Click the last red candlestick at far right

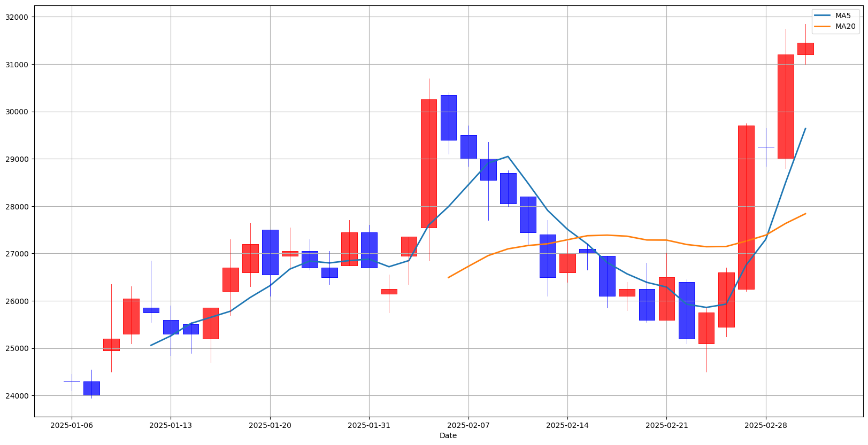pyautogui.click(x=805, y=49)
